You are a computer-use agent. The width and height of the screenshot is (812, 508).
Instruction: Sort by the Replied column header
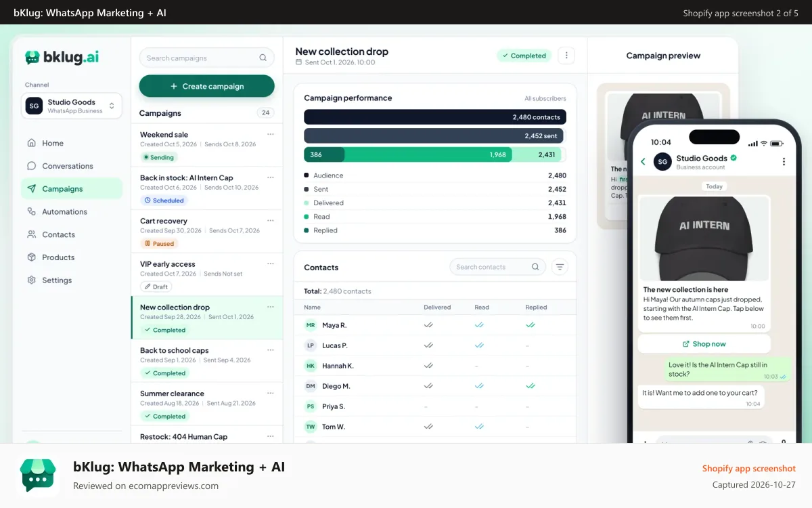tap(536, 308)
